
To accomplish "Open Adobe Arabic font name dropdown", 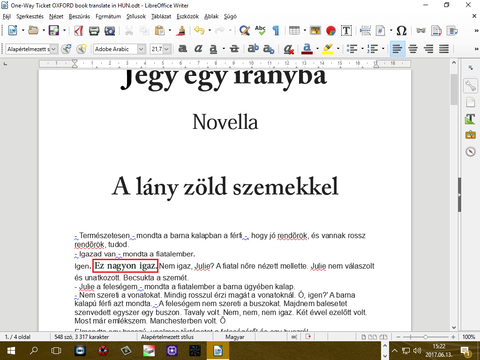I will (141, 49).
